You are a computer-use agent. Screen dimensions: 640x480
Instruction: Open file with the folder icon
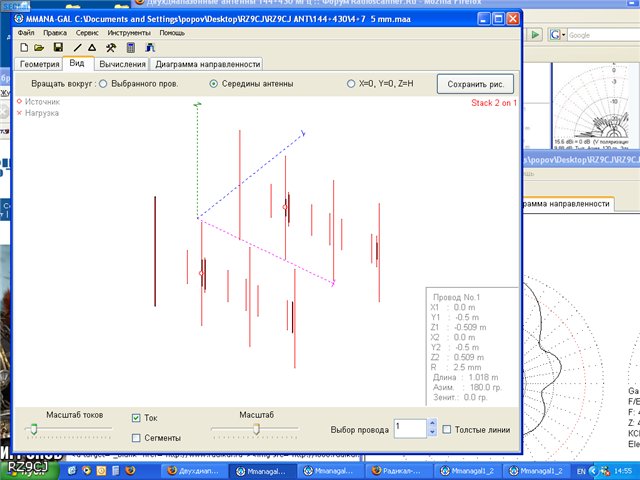(x=39, y=48)
